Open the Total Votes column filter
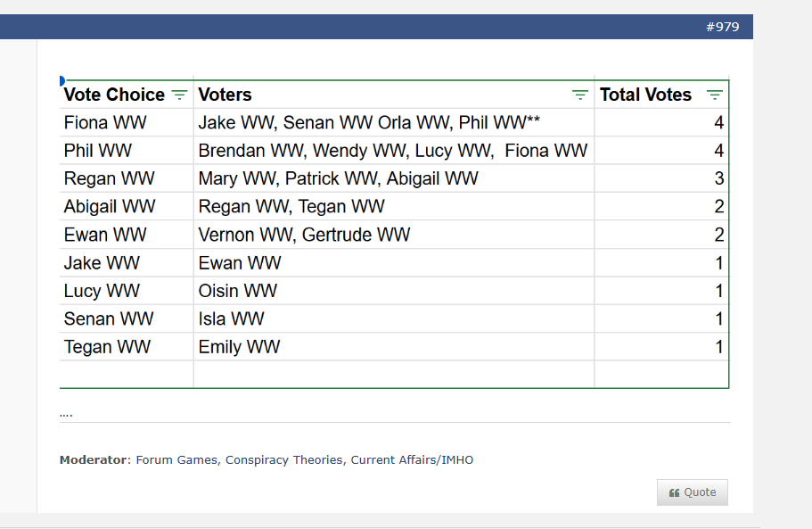This screenshot has height=529, width=812. click(714, 95)
